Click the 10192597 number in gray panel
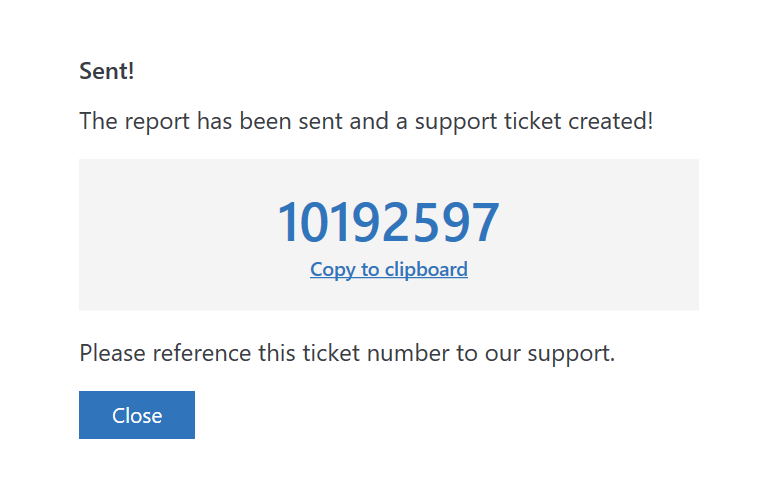Viewport: 777px width, 503px height. point(388,222)
